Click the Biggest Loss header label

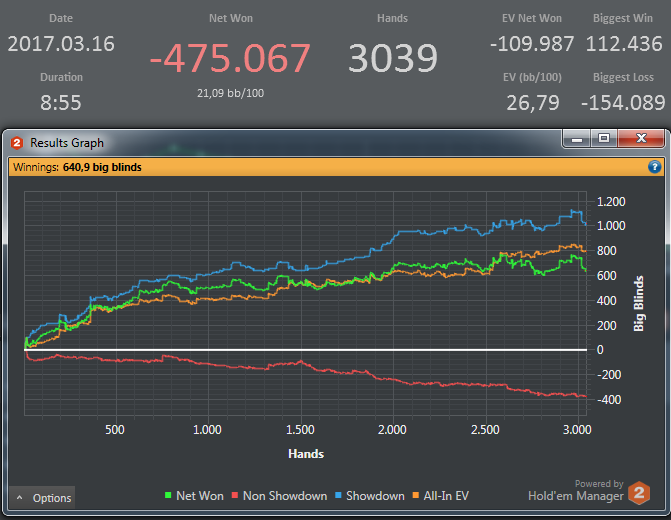coord(623,77)
